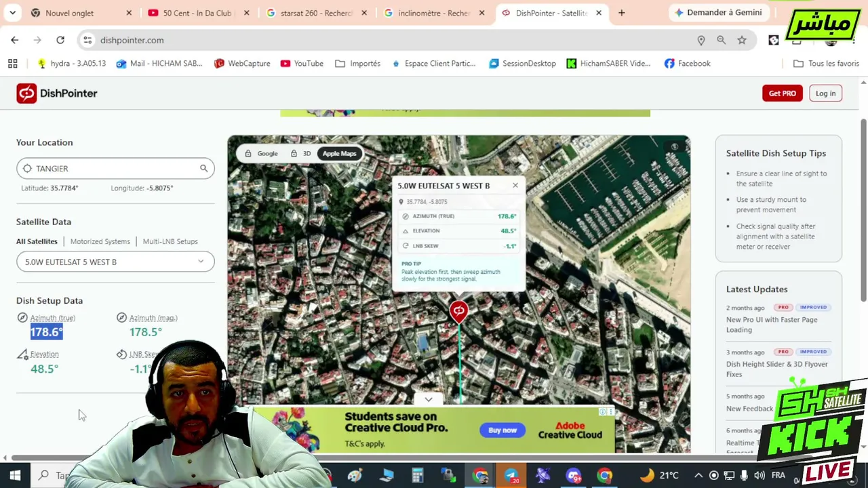Click the Azimuth (true) compass icon
868x488 pixels.
22,317
